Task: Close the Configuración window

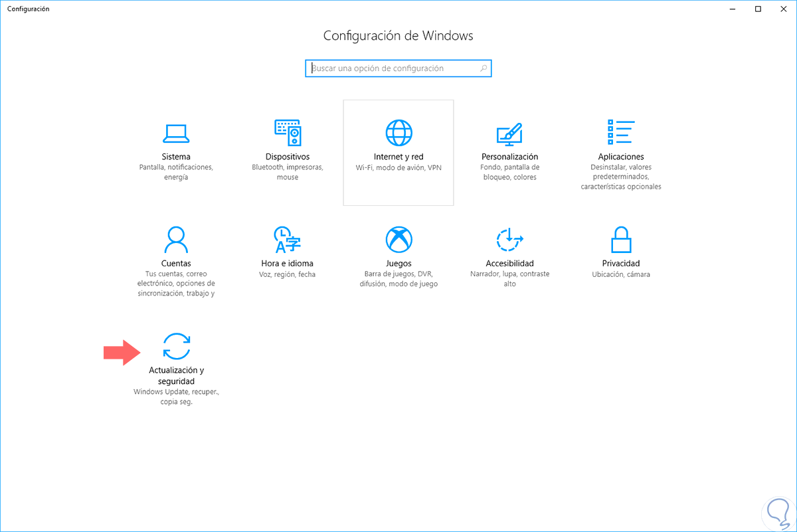Action: click(x=783, y=9)
